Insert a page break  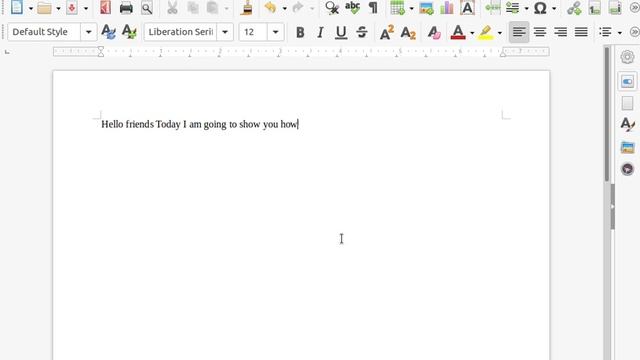coord(493,8)
